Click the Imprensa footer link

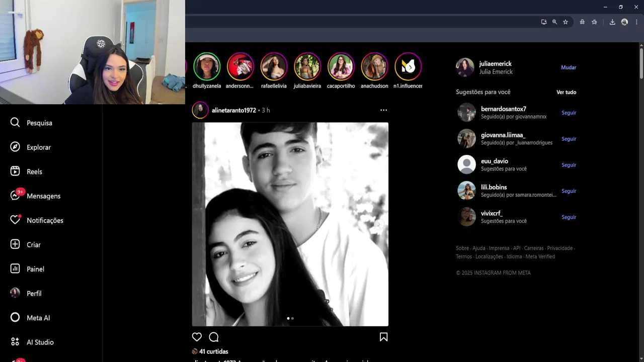(x=499, y=248)
